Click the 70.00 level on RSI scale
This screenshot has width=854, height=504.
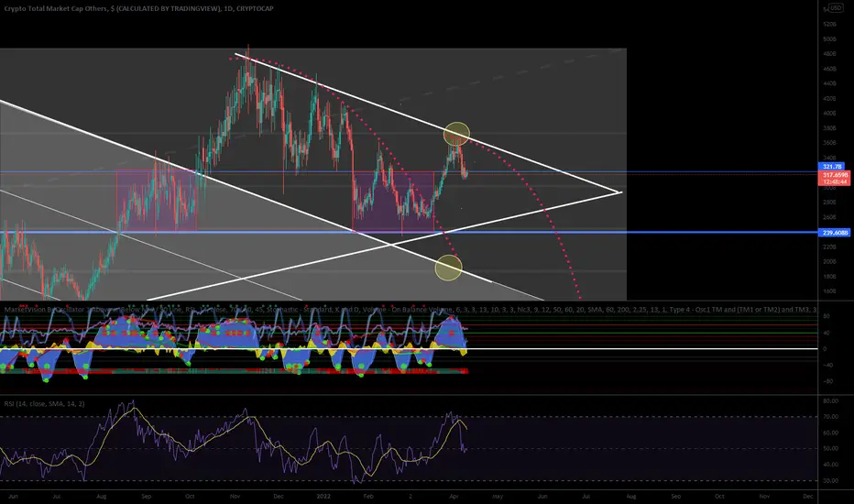pyautogui.click(x=830, y=417)
